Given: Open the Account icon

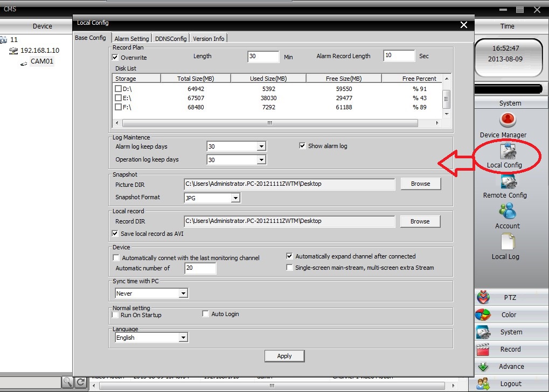Looking at the screenshot, I should point(507,211).
